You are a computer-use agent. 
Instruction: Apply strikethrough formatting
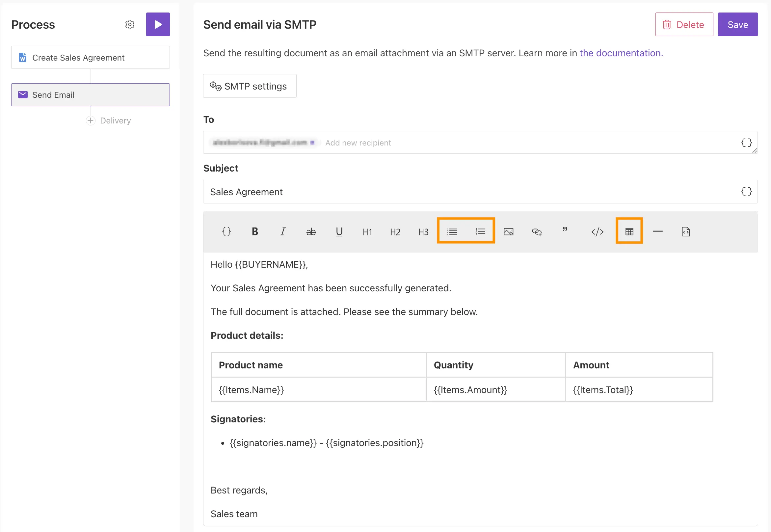coord(311,232)
